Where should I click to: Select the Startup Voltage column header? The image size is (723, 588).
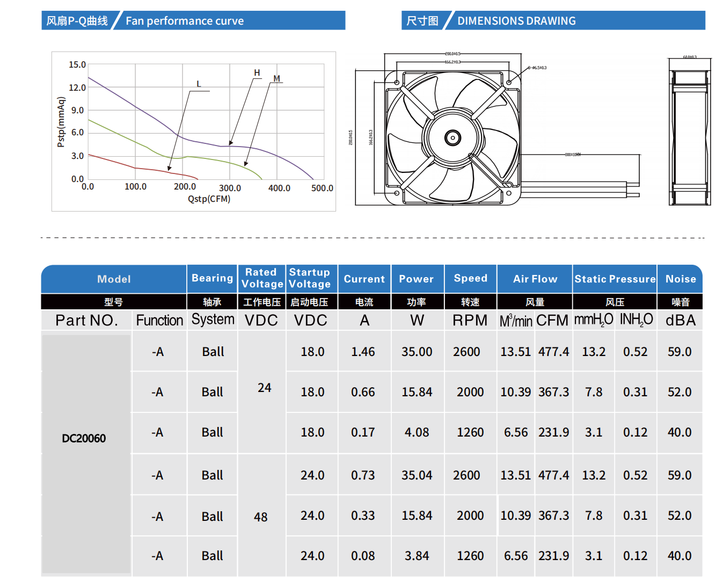click(310, 278)
